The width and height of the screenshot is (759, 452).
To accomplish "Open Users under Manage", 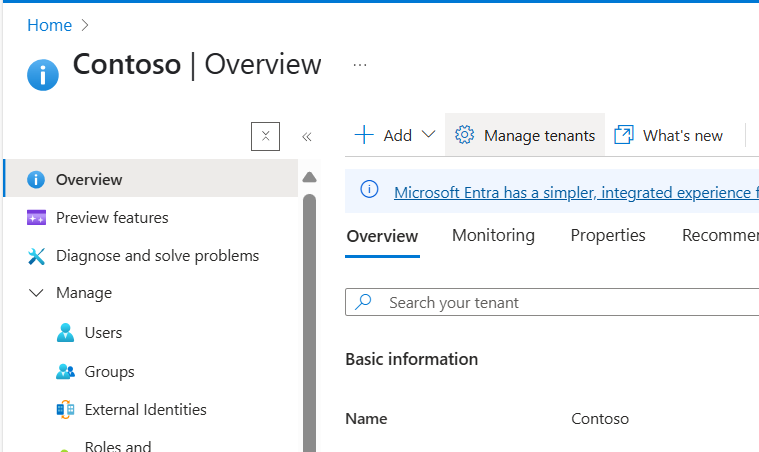I will pyautogui.click(x=103, y=333).
